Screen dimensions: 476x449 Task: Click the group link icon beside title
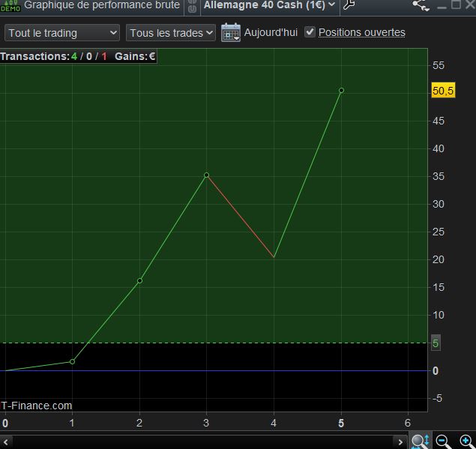(x=191, y=6)
